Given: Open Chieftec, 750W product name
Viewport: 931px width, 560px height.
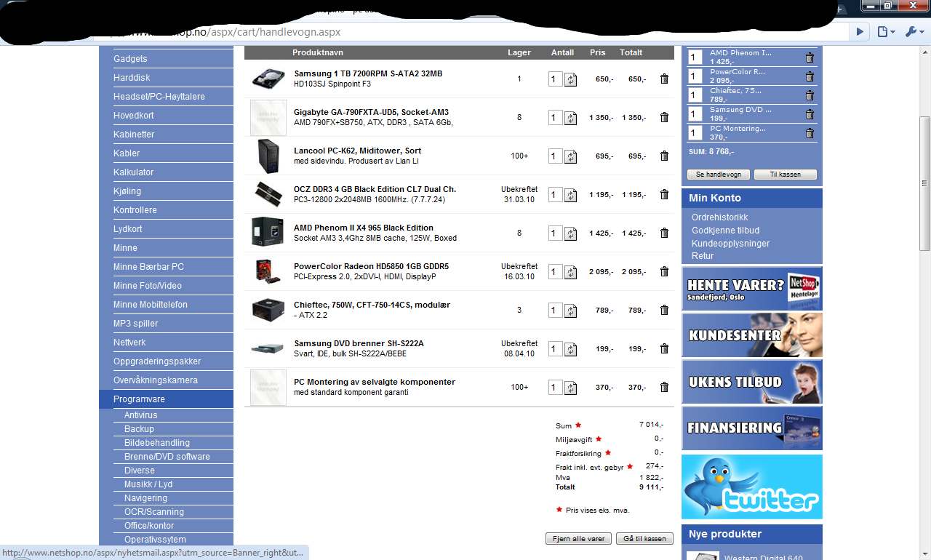Looking at the screenshot, I should pos(372,305).
